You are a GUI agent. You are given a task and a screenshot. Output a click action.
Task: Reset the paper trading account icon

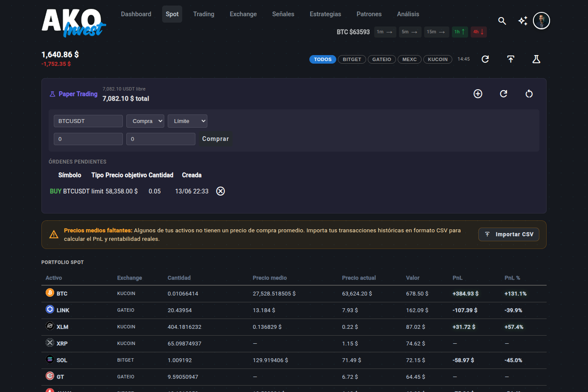click(529, 94)
